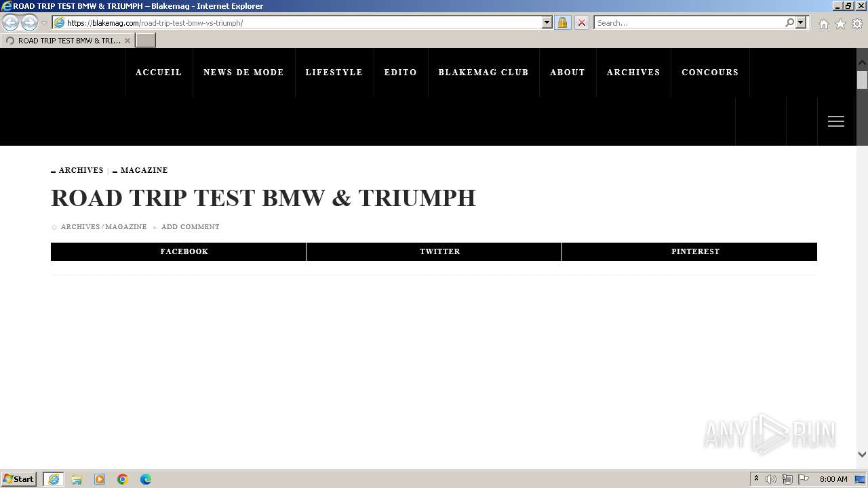Click the browser Search box
The image size is (868, 488).
tap(689, 23)
